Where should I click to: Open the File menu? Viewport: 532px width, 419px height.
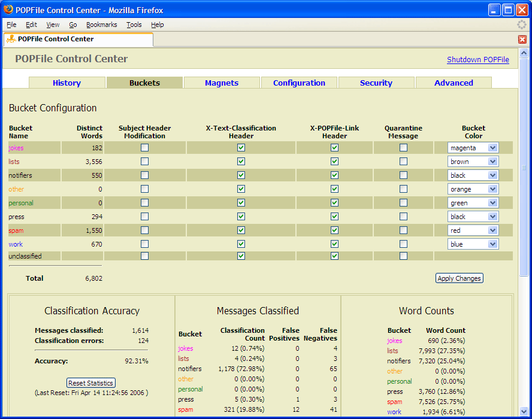pos(11,25)
